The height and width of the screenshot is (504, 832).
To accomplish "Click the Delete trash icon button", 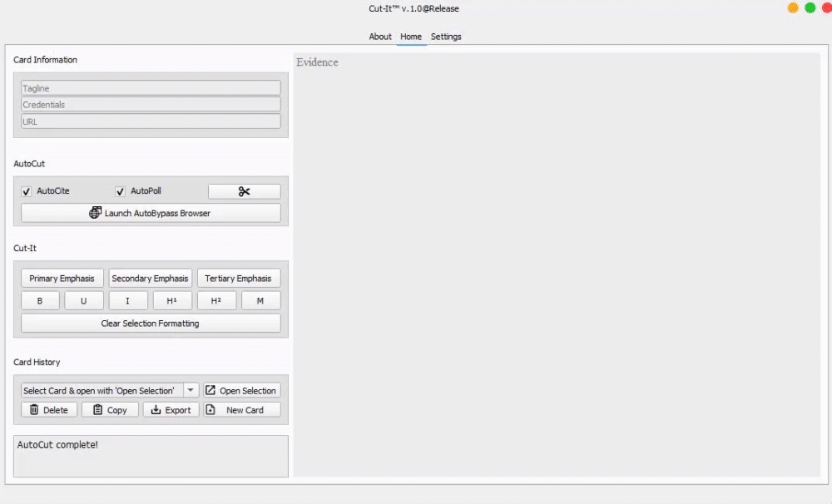I will pos(49,410).
